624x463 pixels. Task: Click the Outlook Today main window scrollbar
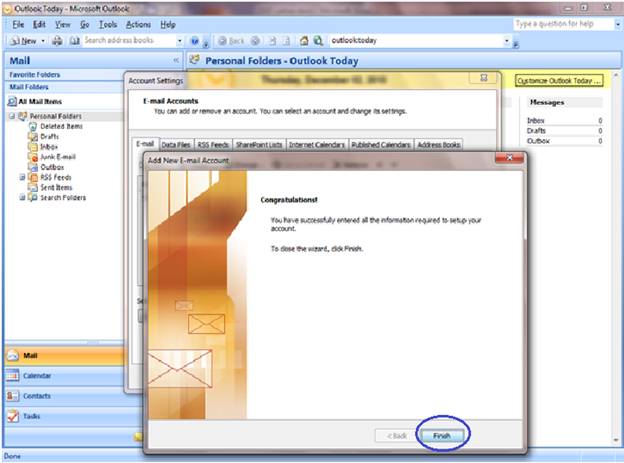(616, 257)
